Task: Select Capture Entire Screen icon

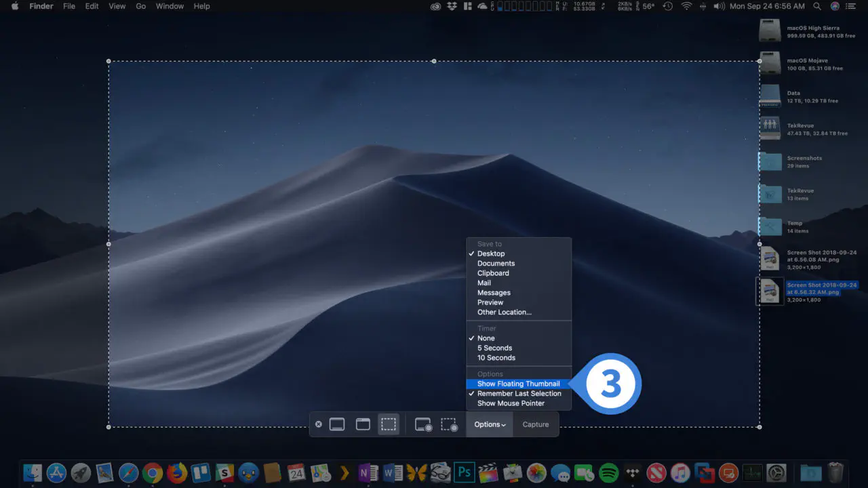Action: (337, 424)
